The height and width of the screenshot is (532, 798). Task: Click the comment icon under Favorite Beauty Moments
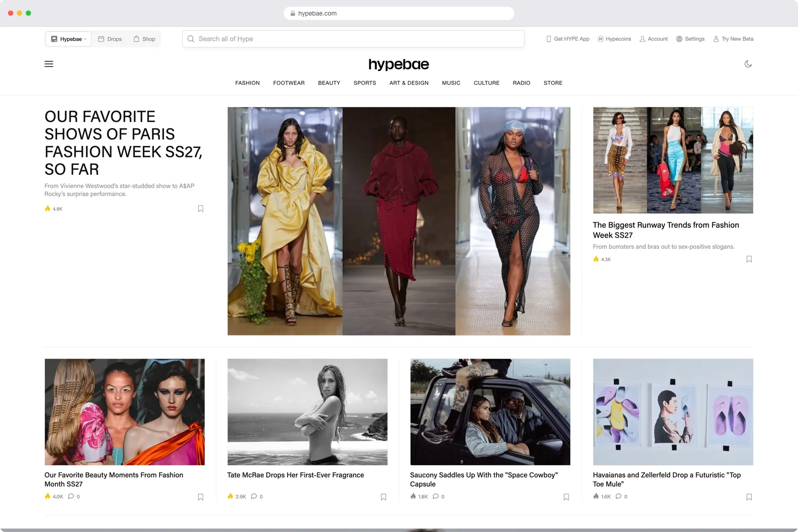pyautogui.click(x=71, y=496)
